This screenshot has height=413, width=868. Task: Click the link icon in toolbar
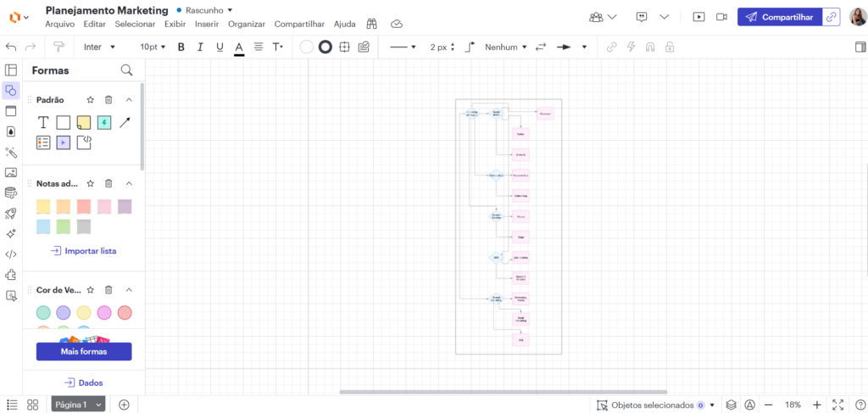pos(612,47)
